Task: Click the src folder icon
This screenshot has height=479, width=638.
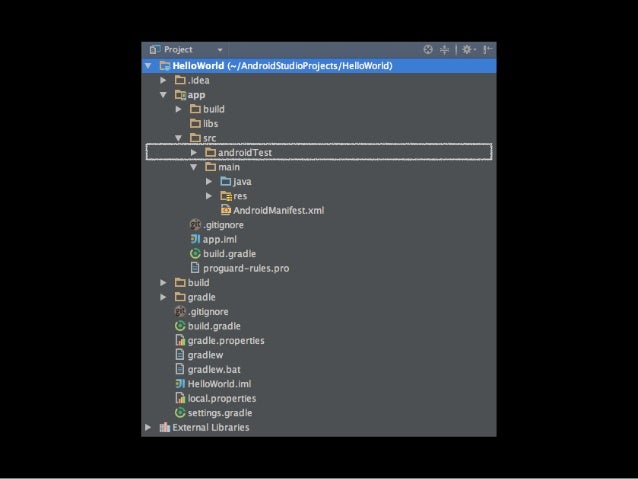Action: [195, 138]
